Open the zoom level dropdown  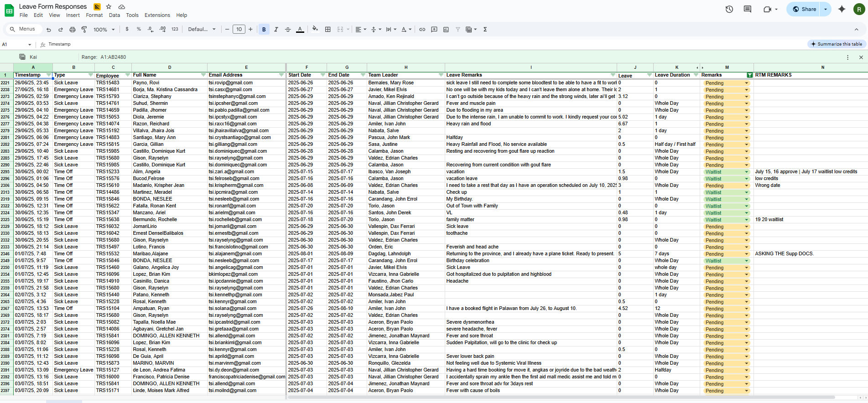click(x=103, y=29)
